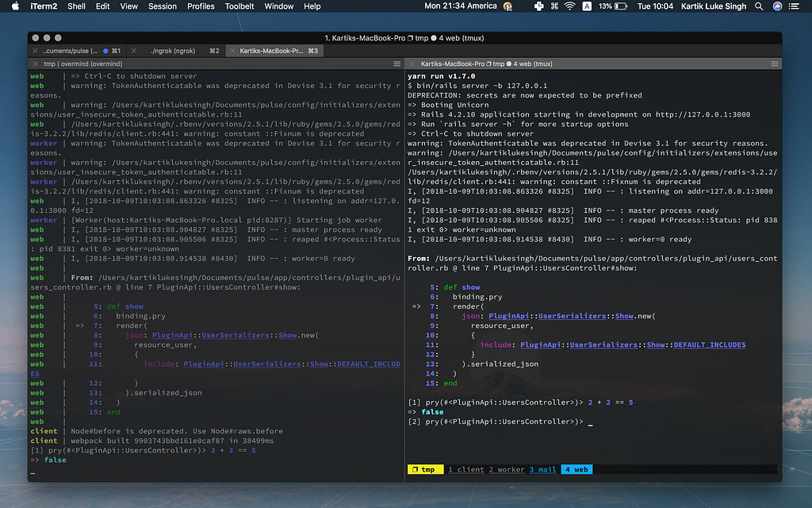Click 'binding.pry' on line 6, right pane
The image size is (812, 508).
click(x=477, y=297)
